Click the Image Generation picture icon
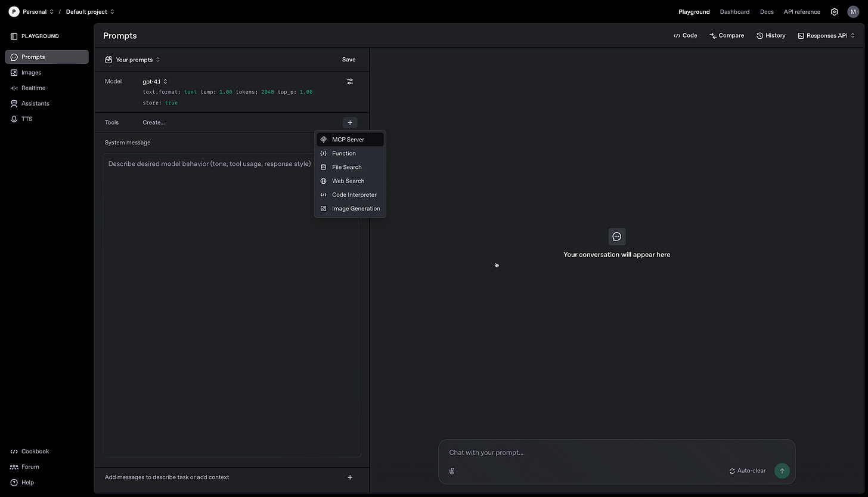 (324, 209)
